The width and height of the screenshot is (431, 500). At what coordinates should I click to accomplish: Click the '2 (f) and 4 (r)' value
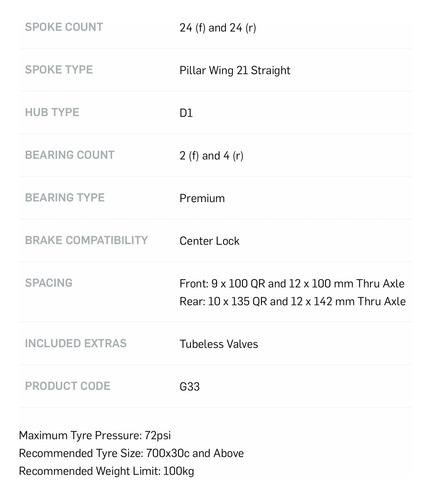click(211, 156)
